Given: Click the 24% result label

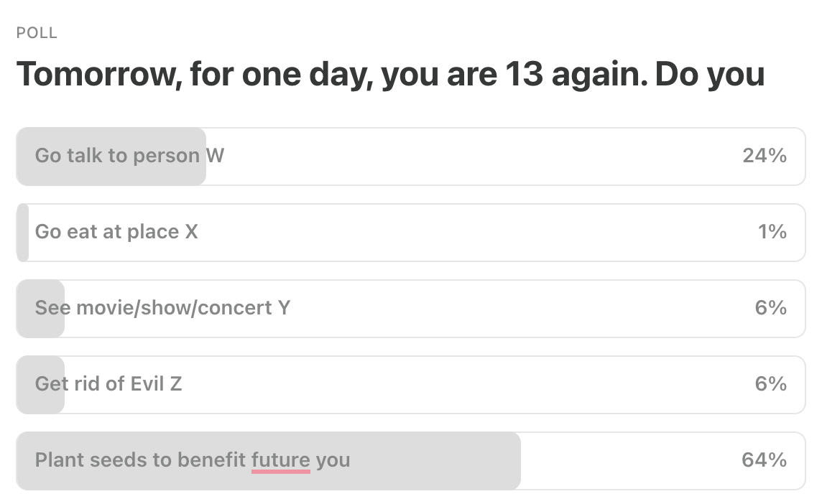Looking at the screenshot, I should pyautogui.click(x=765, y=156).
